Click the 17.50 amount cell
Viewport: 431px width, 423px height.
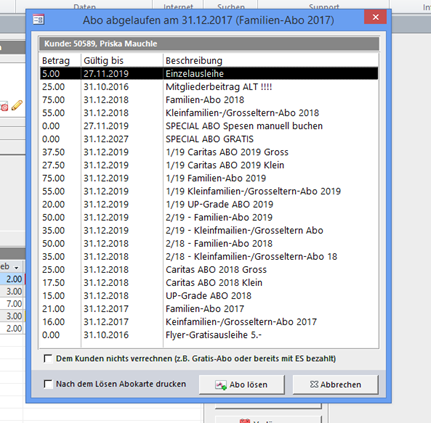tap(53, 283)
